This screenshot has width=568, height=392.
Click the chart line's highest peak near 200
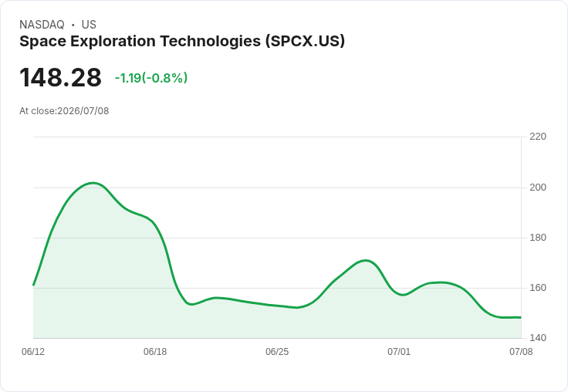click(93, 183)
